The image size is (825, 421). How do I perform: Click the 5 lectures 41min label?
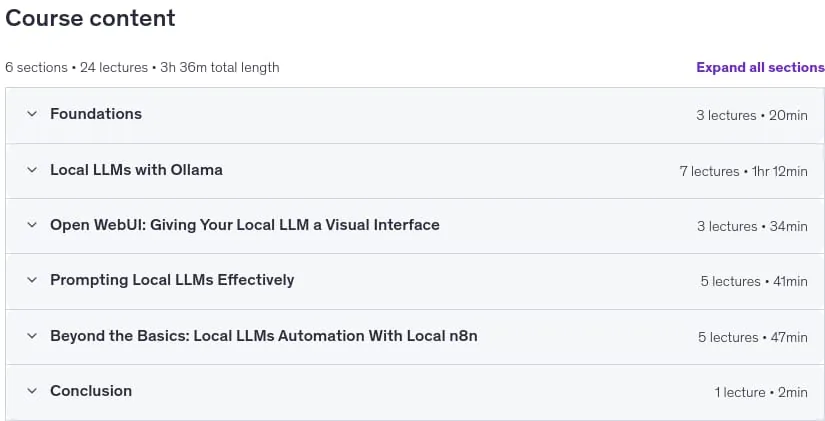pos(754,282)
